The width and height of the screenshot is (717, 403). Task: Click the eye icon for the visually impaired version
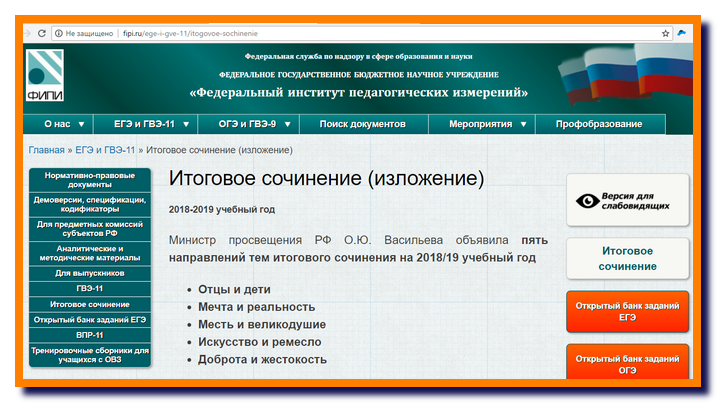(586, 200)
